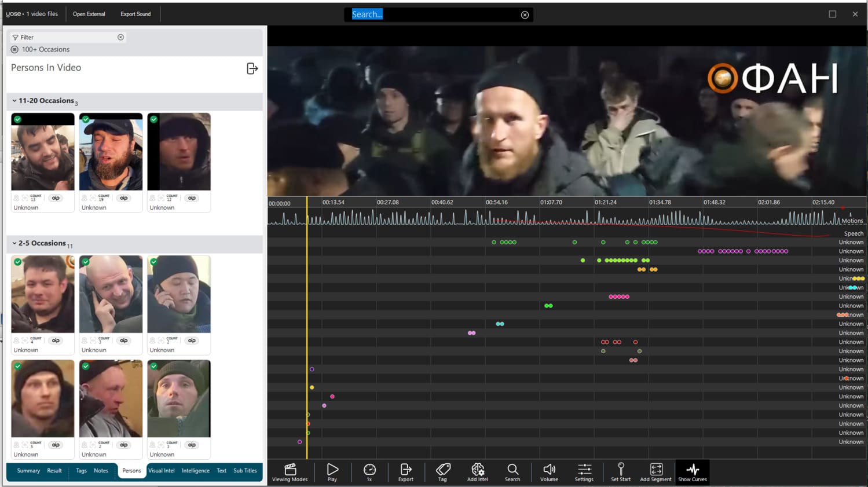The width and height of the screenshot is (868, 487).
Task: Switch to the Summary tab
Action: (28, 471)
